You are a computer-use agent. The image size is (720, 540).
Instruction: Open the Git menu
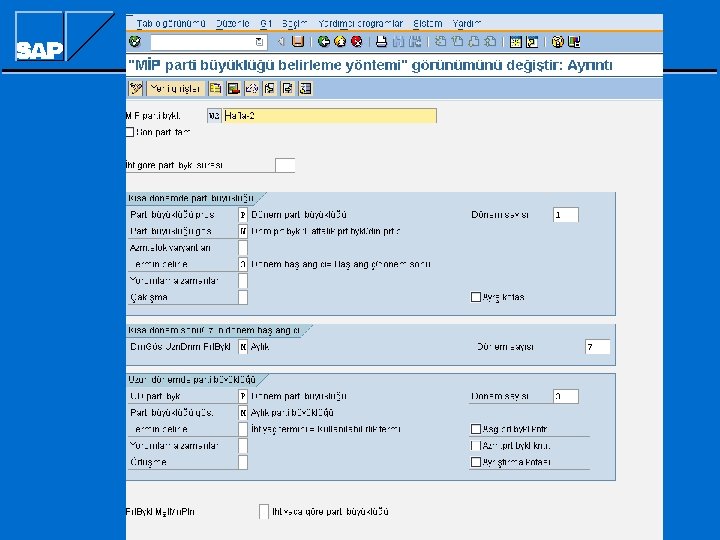click(x=266, y=23)
